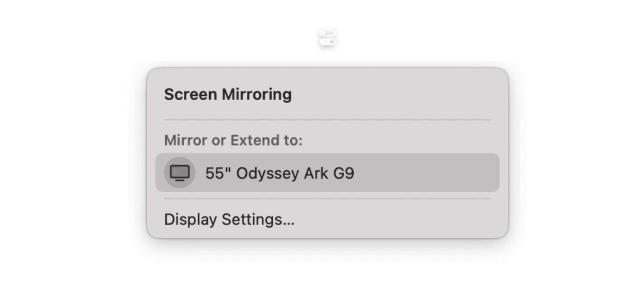Click the "Screen Mirroring" title text
The image size is (644, 294).
(x=228, y=94)
